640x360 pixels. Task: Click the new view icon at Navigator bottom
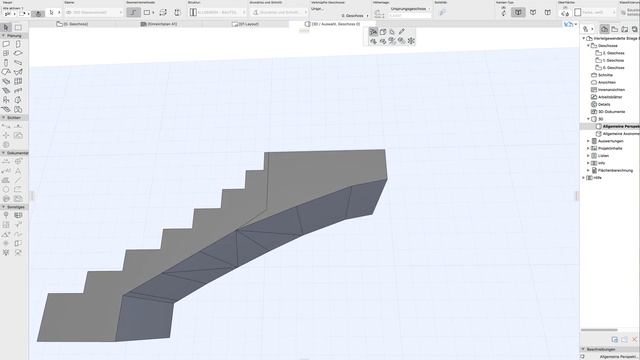pos(615,340)
